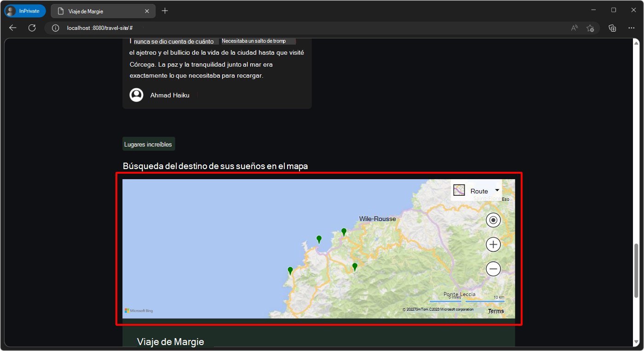Select the Route map style thumbnail
The height and width of the screenshot is (351, 644).
459,190
